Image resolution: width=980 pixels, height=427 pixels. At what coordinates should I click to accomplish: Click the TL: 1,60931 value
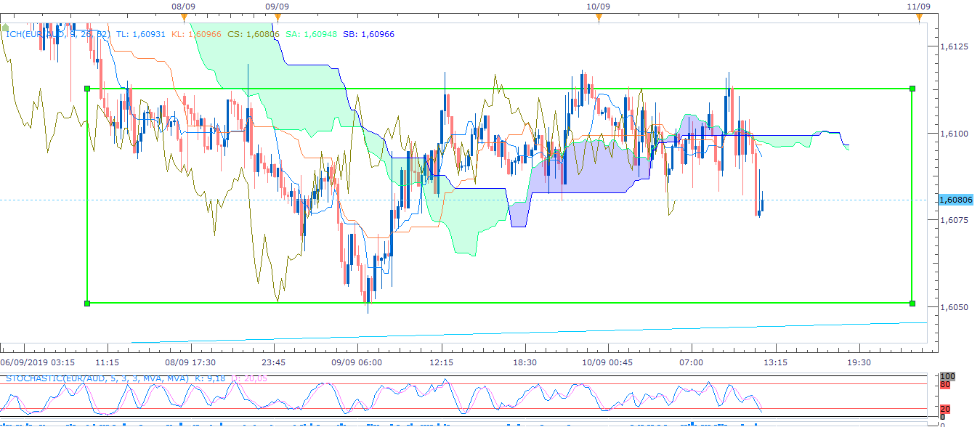pos(140,33)
